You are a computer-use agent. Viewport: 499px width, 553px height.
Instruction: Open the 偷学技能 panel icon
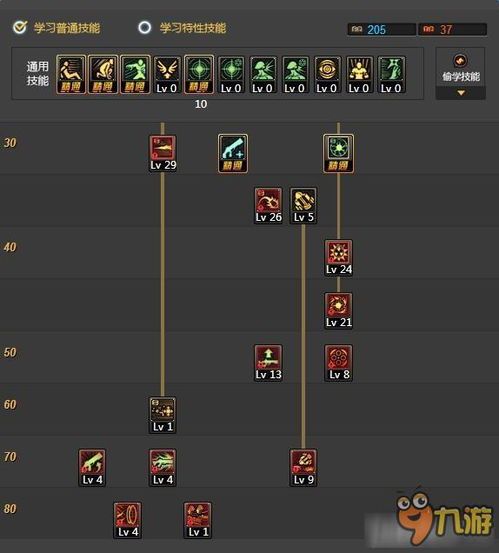pyautogui.click(x=460, y=61)
